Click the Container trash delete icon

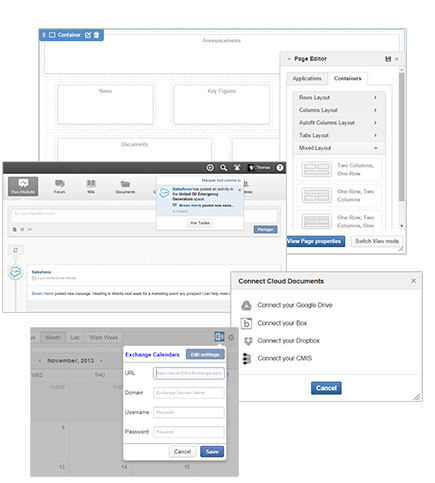coord(96,35)
